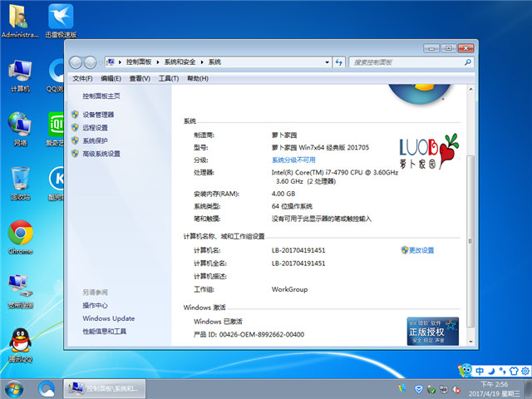
Task: Click the QQ browser taskbar icon
Action: click(47, 389)
